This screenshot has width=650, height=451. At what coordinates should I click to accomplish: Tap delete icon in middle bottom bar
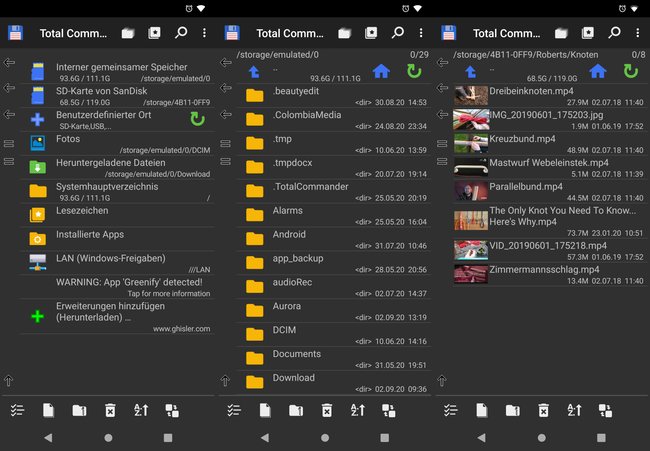coord(327,410)
